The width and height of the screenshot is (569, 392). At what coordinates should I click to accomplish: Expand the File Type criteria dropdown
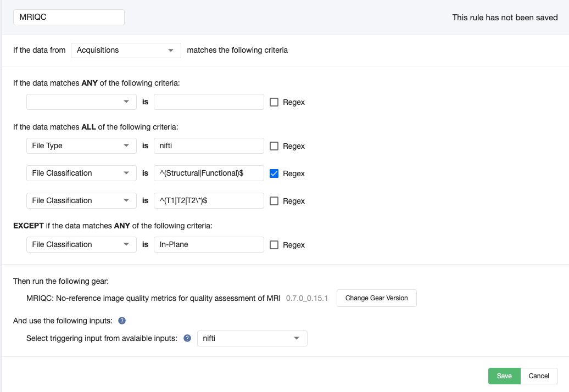(81, 146)
